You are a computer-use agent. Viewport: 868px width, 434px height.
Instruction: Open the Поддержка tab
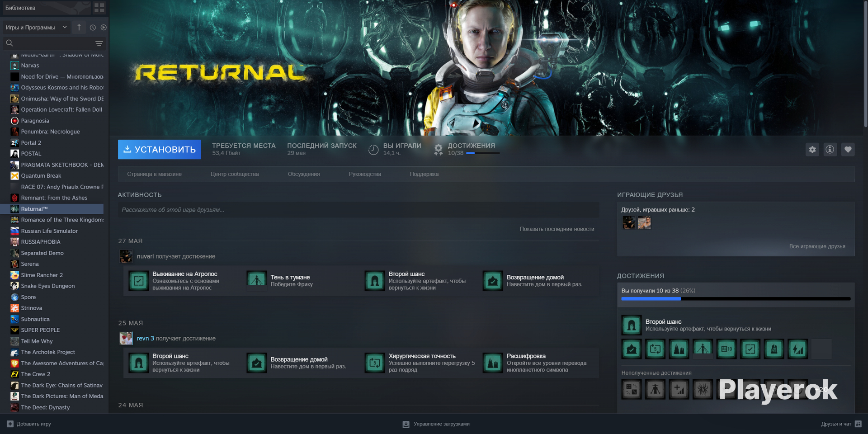tap(424, 174)
